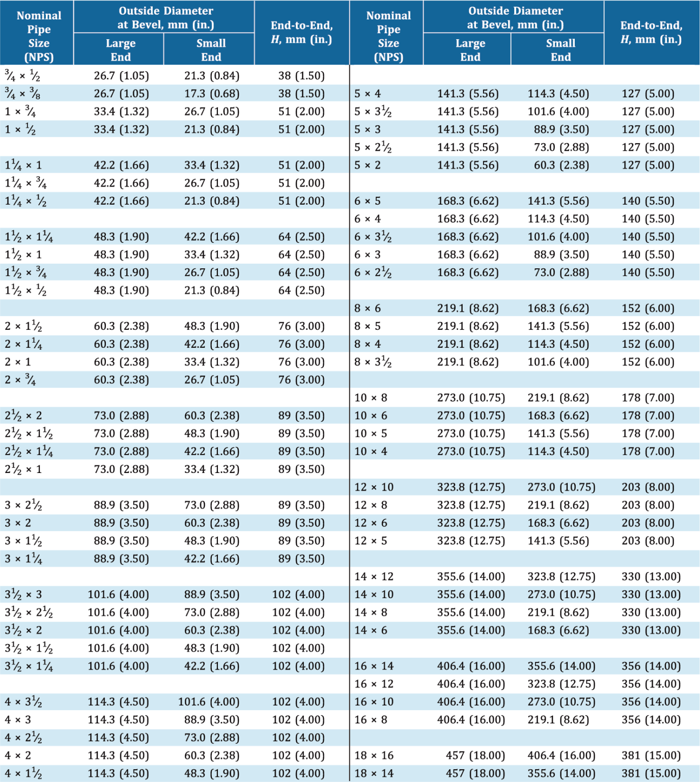700x782 pixels.
Task: Click the 10 × 6 row label
Action: [x=371, y=416]
